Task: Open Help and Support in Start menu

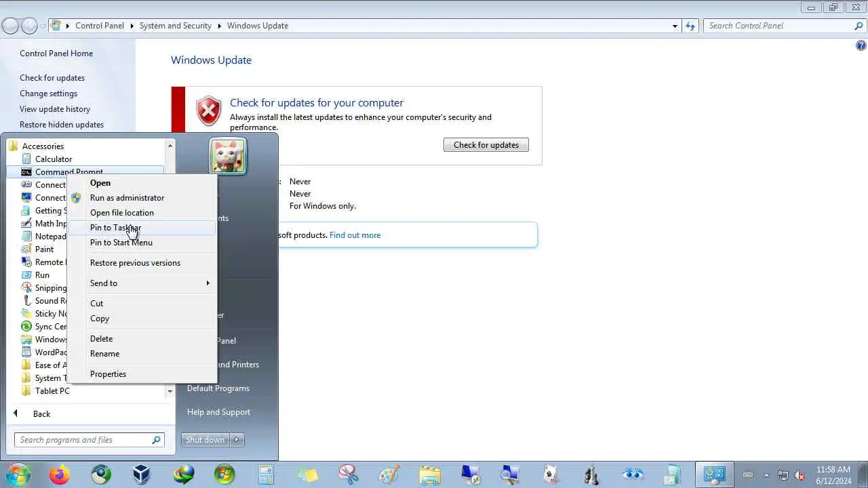Action: (218, 412)
